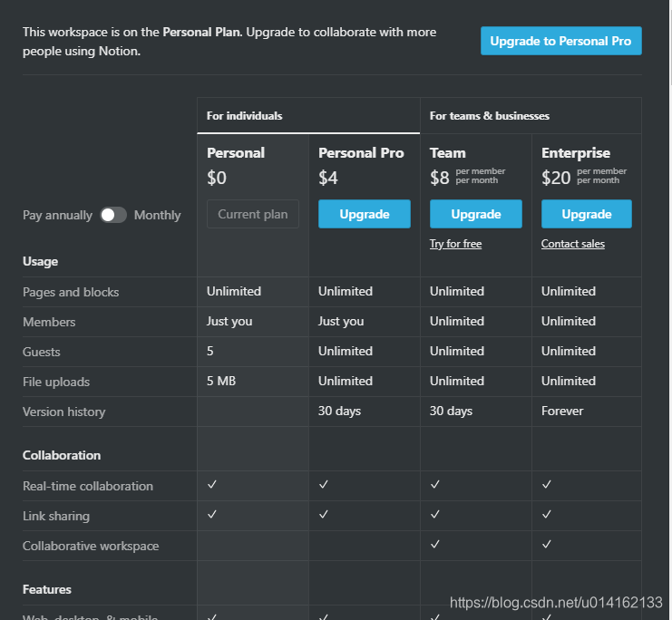The width and height of the screenshot is (672, 620).
Task: Click the Current plan button under Personal
Action: pos(253,214)
